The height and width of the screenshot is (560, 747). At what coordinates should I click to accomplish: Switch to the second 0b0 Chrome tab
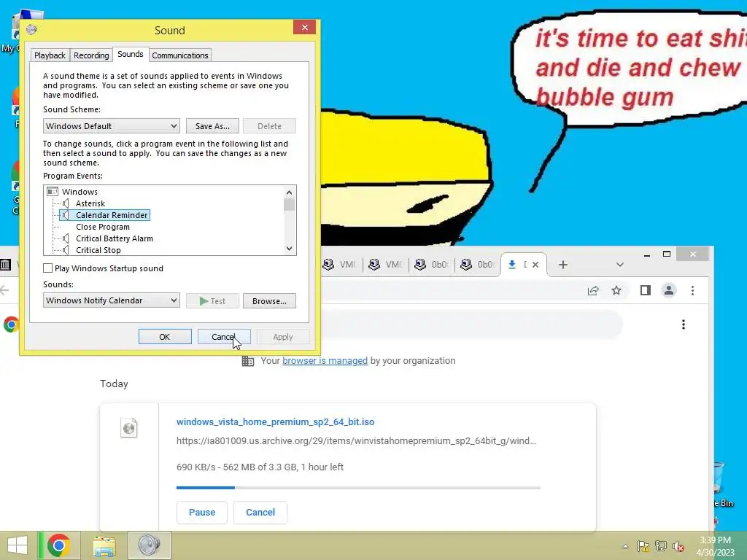coord(478,264)
